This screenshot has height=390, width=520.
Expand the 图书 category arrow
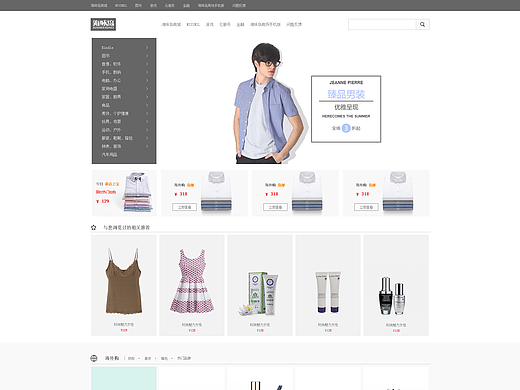(x=147, y=56)
